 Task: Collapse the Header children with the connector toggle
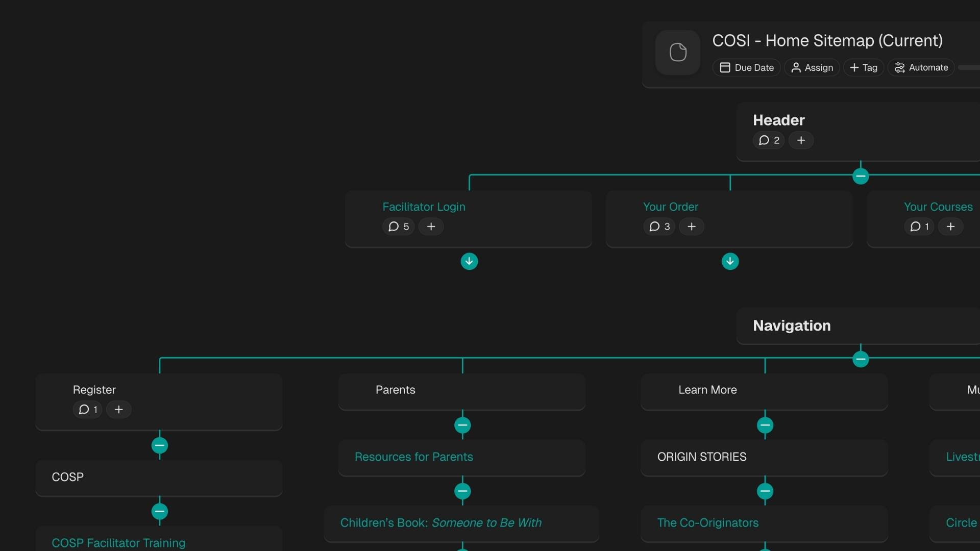point(861,176)
